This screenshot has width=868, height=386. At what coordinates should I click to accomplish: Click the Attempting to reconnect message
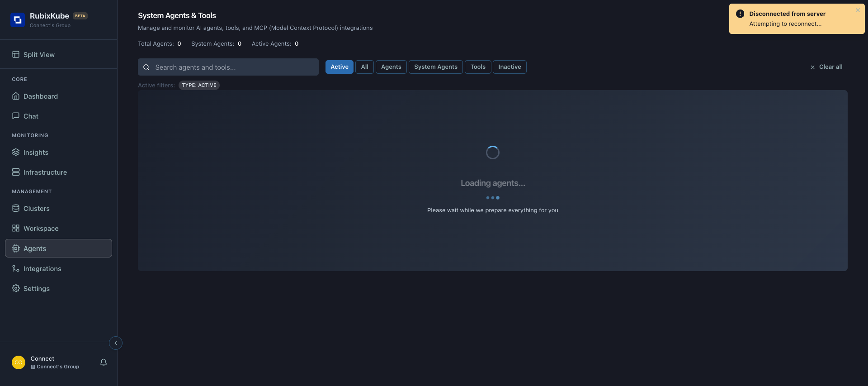(x=785, y=24)
